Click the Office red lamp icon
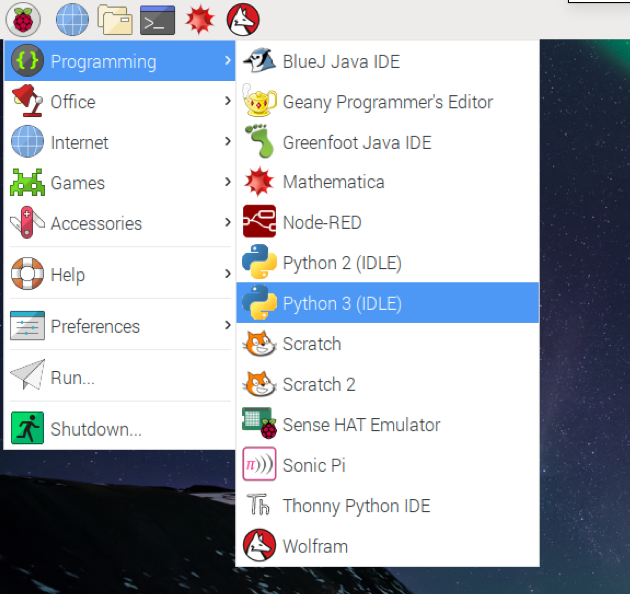 click(x=27, y=101)
